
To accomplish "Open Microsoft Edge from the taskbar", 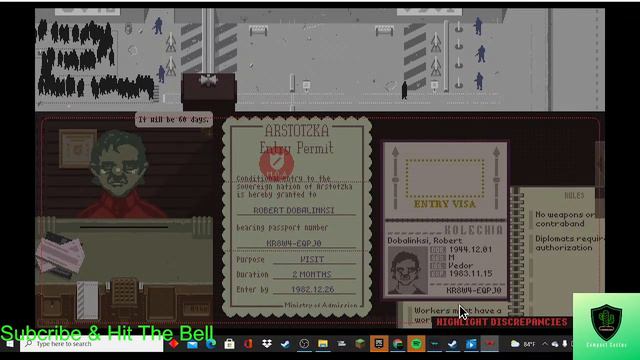I will point(211,344).
